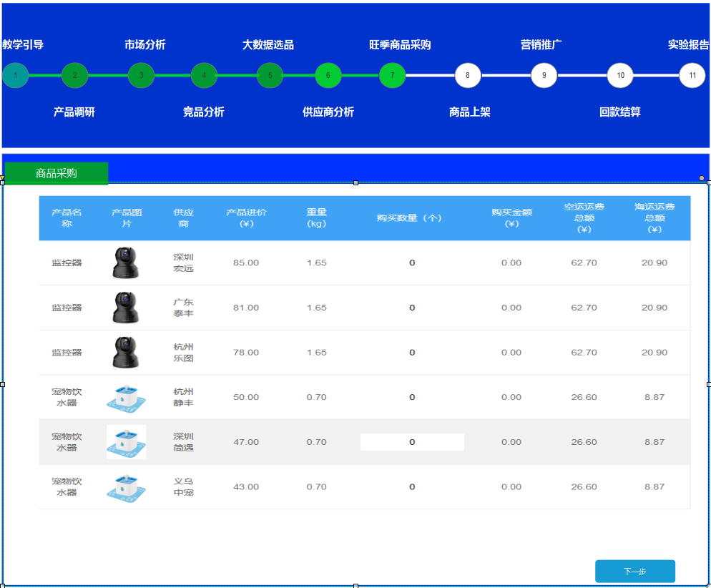Click step 5 circle 大数据选品
This screenshot has height=588, width=711.
tap(270, 75)
